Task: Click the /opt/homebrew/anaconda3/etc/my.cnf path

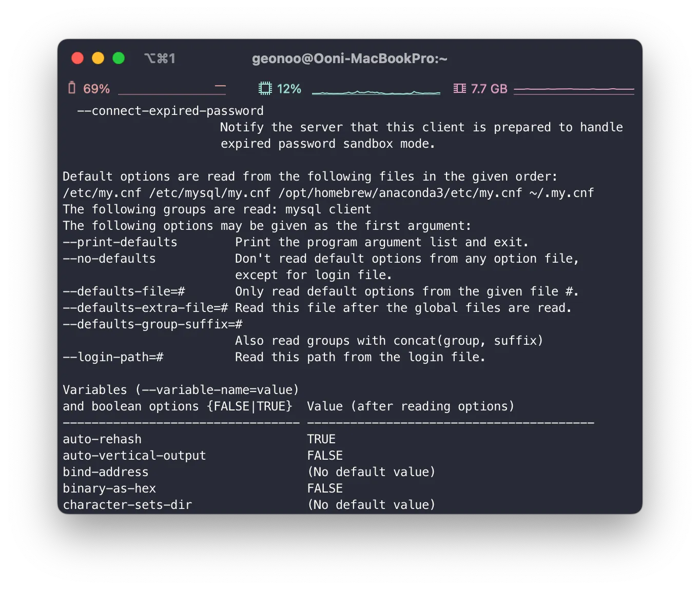Action: point(400,193)
